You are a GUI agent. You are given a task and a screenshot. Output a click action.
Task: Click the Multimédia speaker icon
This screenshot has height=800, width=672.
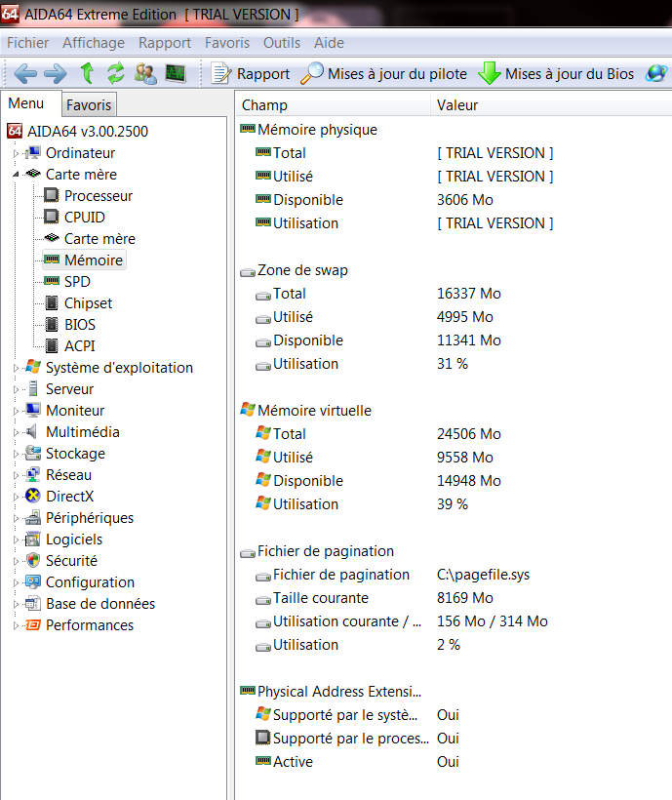[32, 432]
